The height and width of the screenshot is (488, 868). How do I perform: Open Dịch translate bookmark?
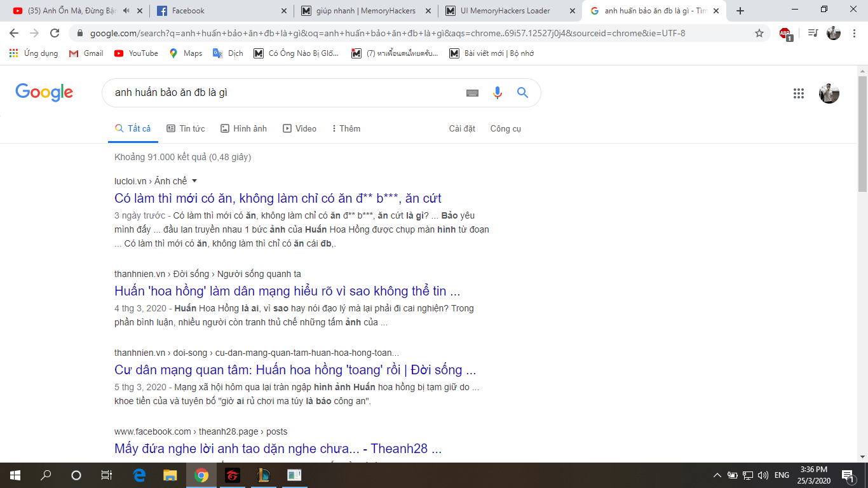[228, 53]
